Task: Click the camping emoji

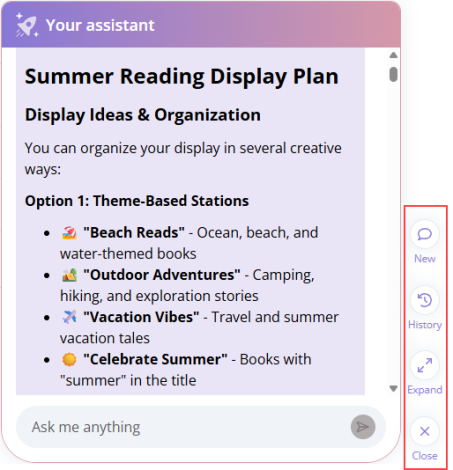Action: coord(69,275)
